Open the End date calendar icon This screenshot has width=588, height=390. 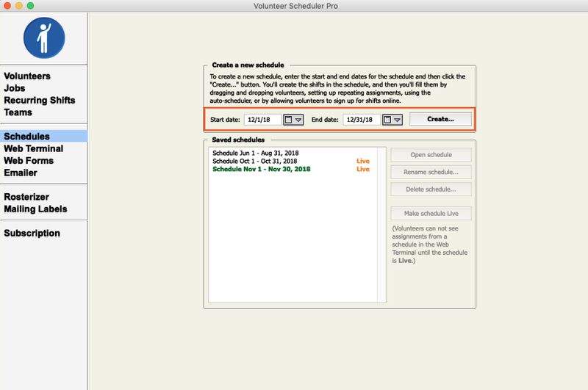pos(387,120)
